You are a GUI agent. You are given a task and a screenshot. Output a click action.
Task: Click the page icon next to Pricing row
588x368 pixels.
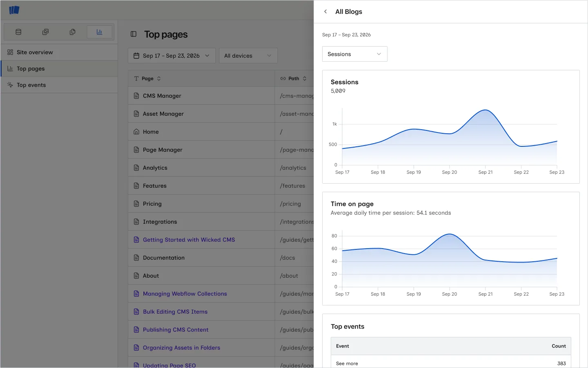click(136, 204)
